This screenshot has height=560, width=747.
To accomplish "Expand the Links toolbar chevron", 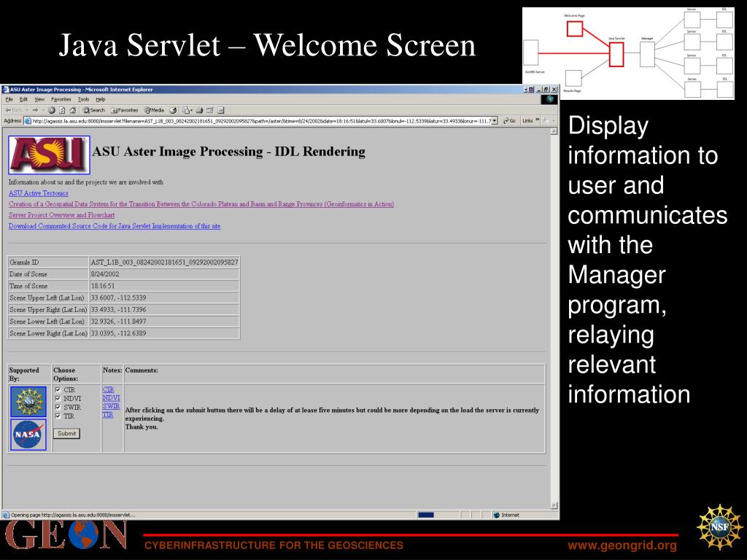I will coord(538,120).
